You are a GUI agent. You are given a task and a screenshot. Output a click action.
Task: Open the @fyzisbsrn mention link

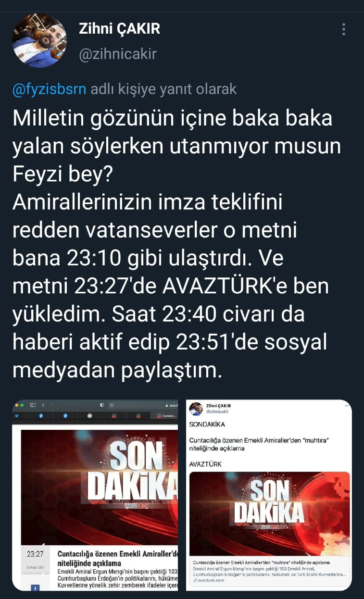click(x=49, y=89)
